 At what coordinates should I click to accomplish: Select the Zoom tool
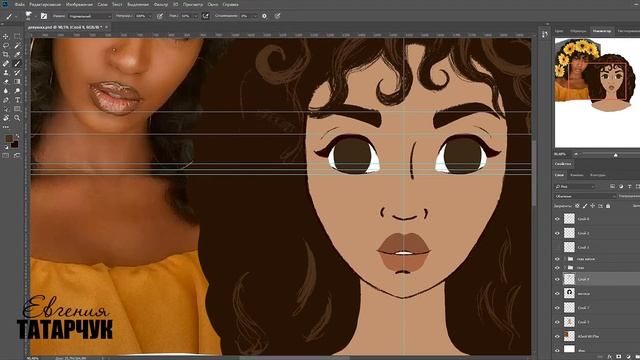click(17, 118)
